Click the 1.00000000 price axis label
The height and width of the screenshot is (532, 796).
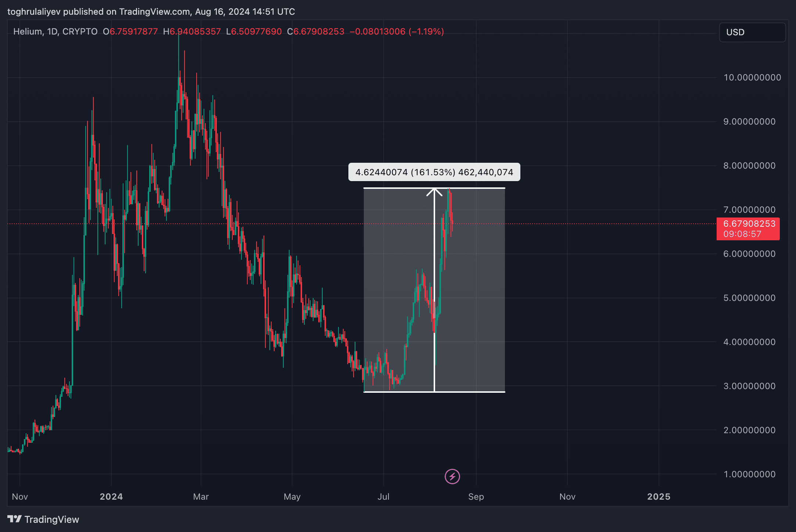click(749, 474)
